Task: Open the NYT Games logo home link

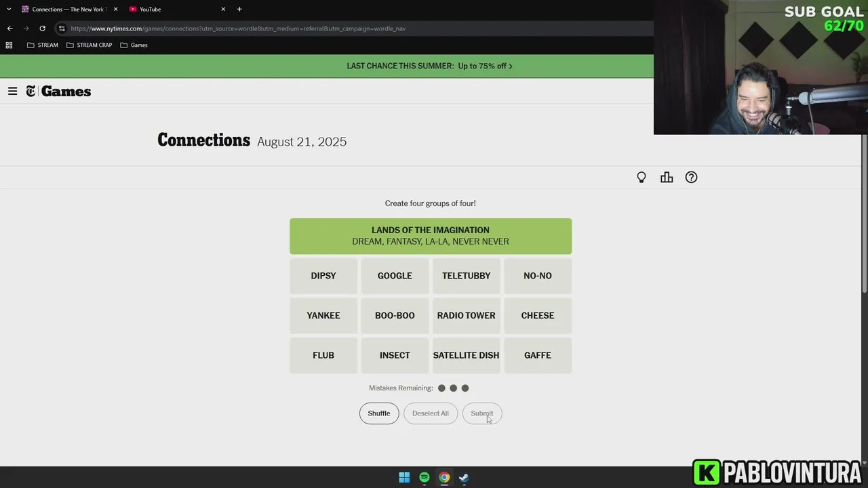Action: (x=58, y=91)
